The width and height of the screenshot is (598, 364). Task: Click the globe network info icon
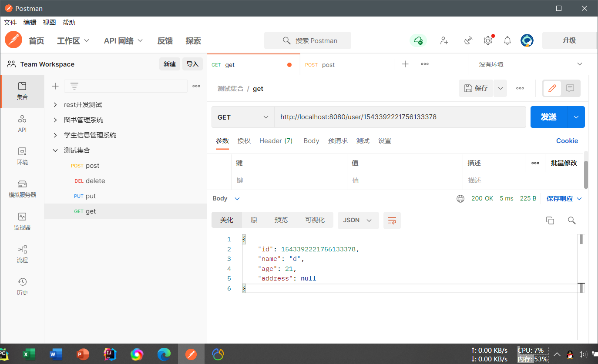[460, 198]
